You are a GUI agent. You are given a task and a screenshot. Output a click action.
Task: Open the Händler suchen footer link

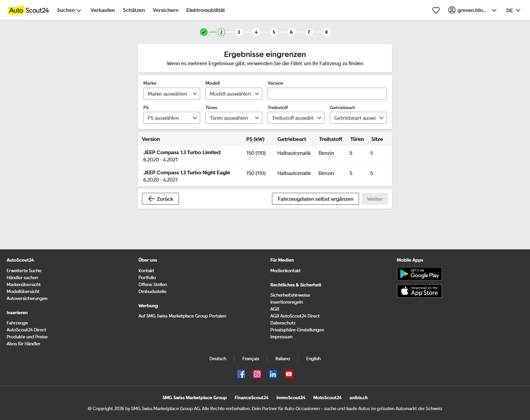coord(22,277)
